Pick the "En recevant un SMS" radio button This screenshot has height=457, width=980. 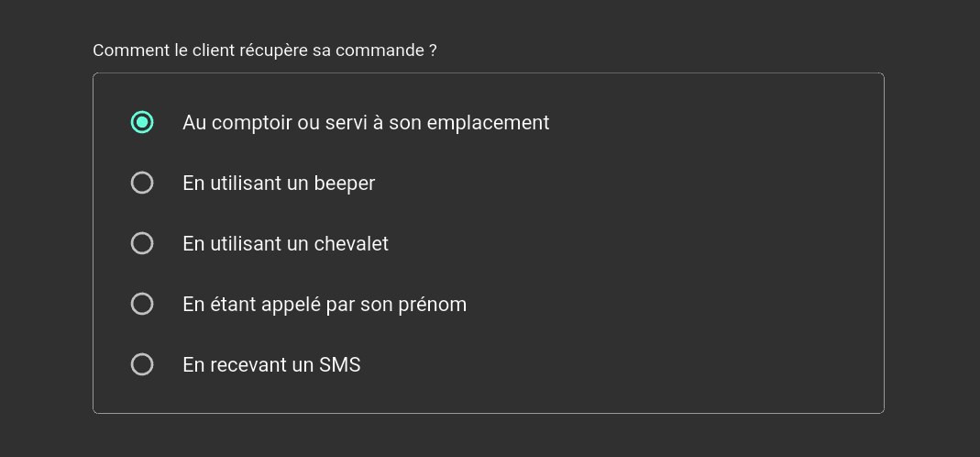pos(142,364)
